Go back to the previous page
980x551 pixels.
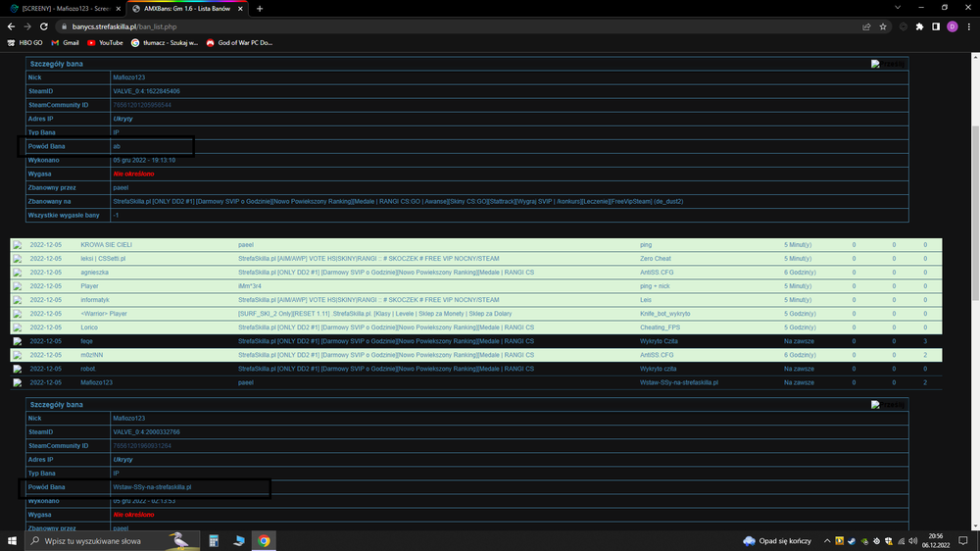11,26
